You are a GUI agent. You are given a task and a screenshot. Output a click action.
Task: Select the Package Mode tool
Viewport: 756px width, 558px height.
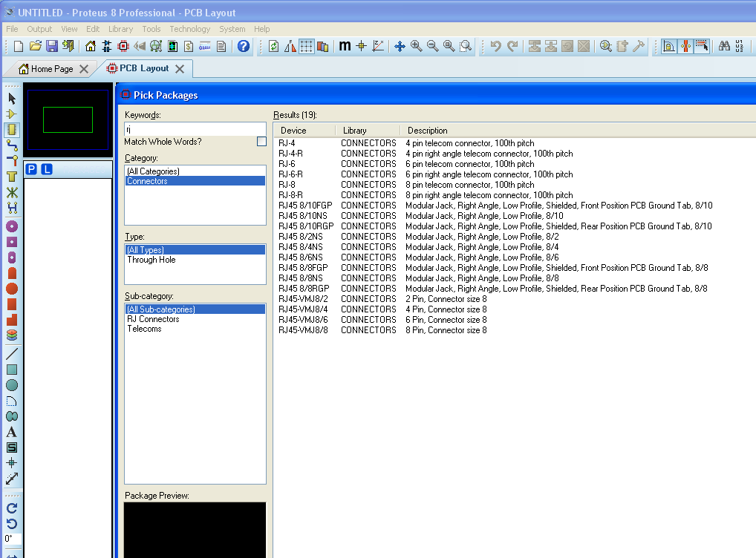[12, 130]
